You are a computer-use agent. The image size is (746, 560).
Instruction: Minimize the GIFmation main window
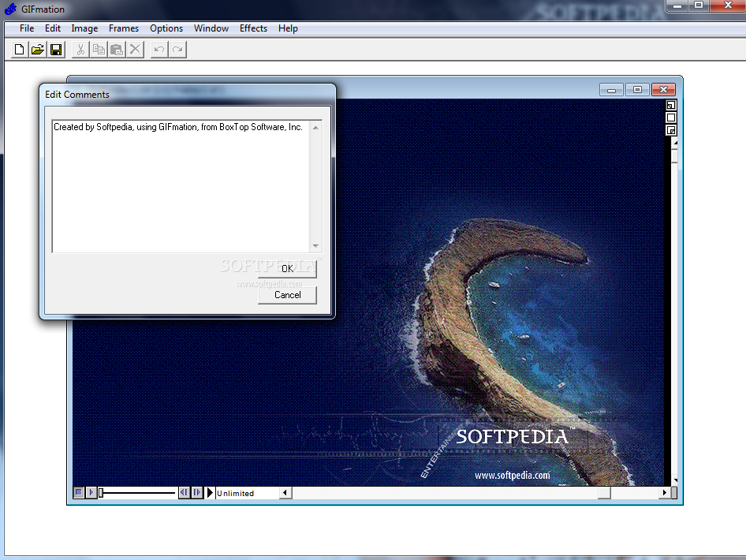[x=677, y=6]
